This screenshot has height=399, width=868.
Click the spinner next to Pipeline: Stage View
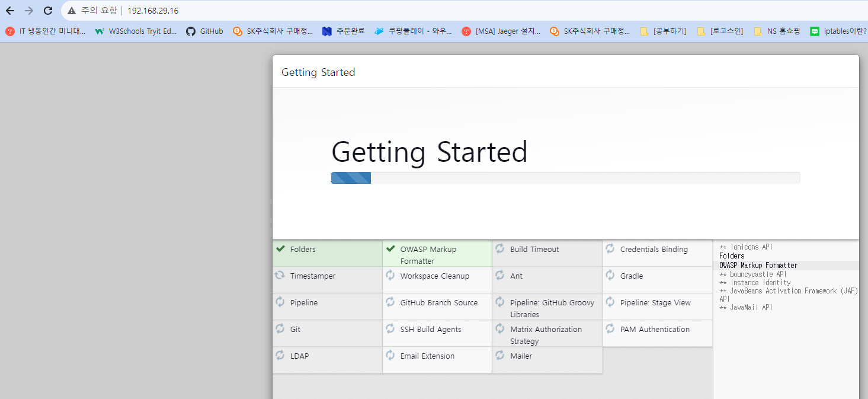click(x=610, y=302)
